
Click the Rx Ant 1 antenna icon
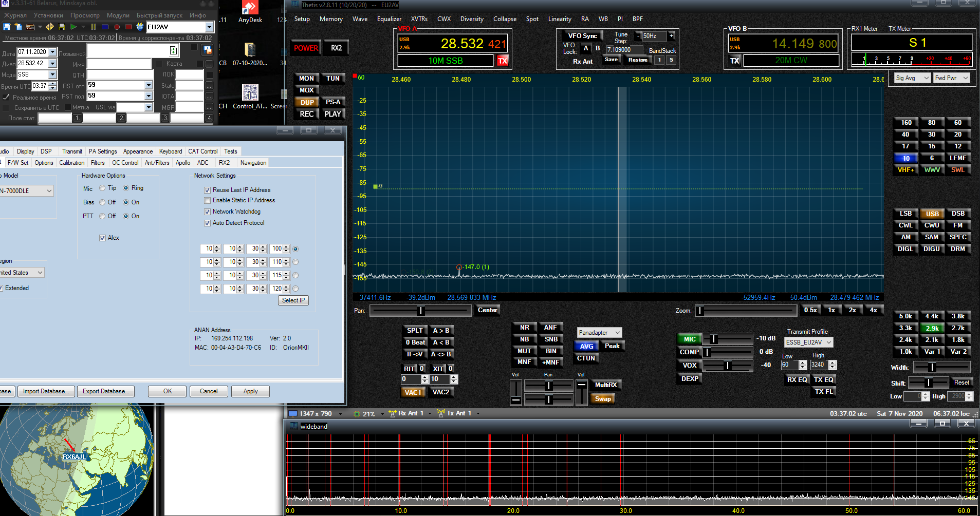click(393, 413)
